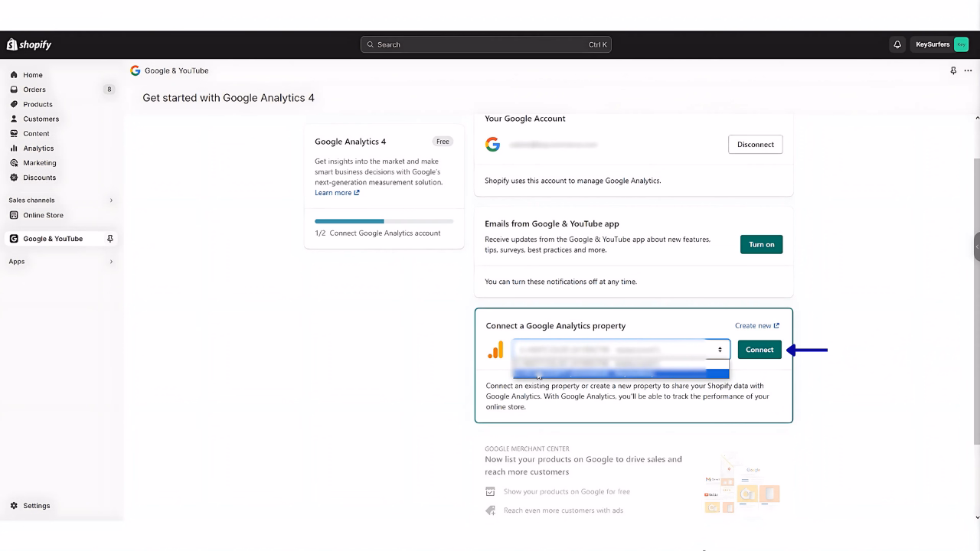The width and height of the screenshot is (980, 551).
Task: Open the Products section
Action: point(38,104)
